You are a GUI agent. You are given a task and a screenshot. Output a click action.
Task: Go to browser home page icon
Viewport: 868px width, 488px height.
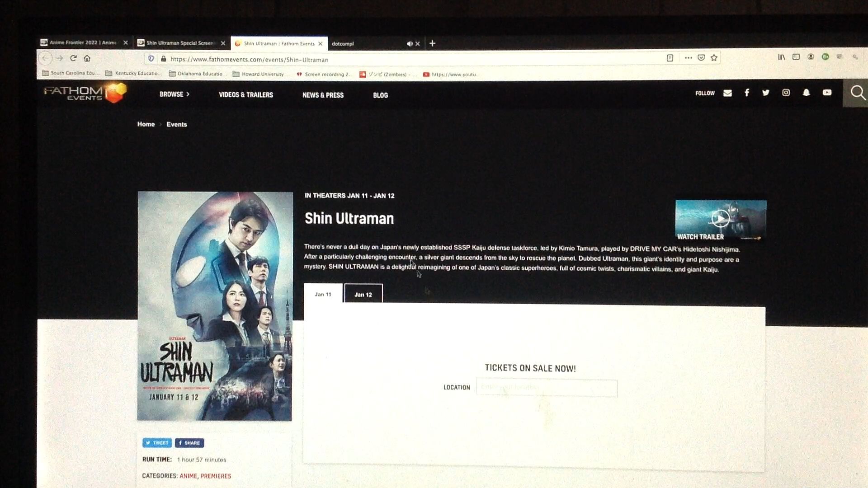click(87, 58)
